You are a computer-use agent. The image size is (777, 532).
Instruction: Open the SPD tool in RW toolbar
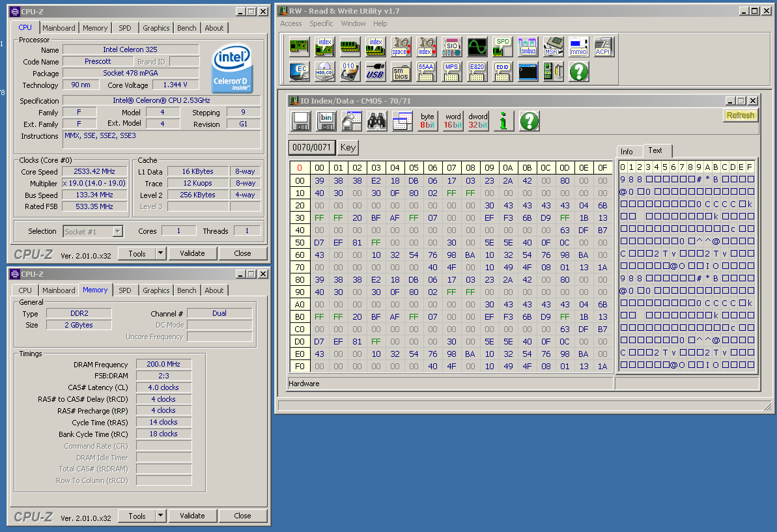click(x=502, y=47)
